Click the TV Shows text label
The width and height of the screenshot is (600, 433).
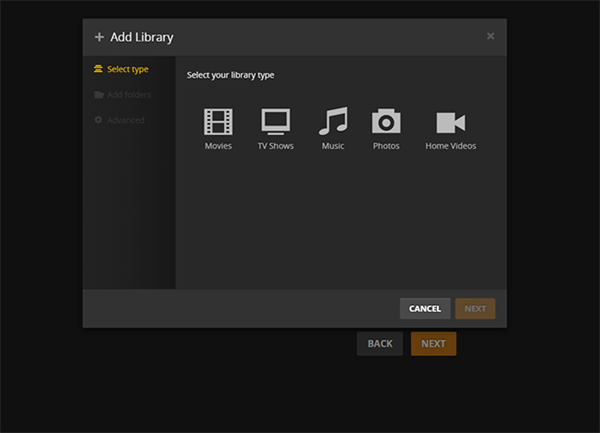pyautogui.click(x=276, y=146)
